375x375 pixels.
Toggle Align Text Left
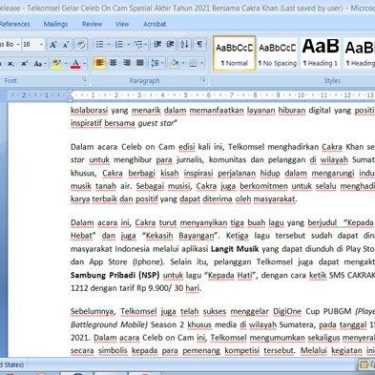[x=100, y=63]
